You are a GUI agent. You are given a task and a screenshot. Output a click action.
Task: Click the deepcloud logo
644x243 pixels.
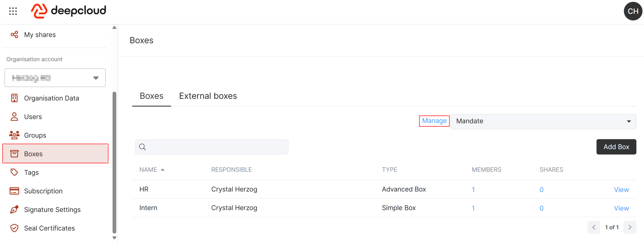pyautogui.click(x=68, y=11)
